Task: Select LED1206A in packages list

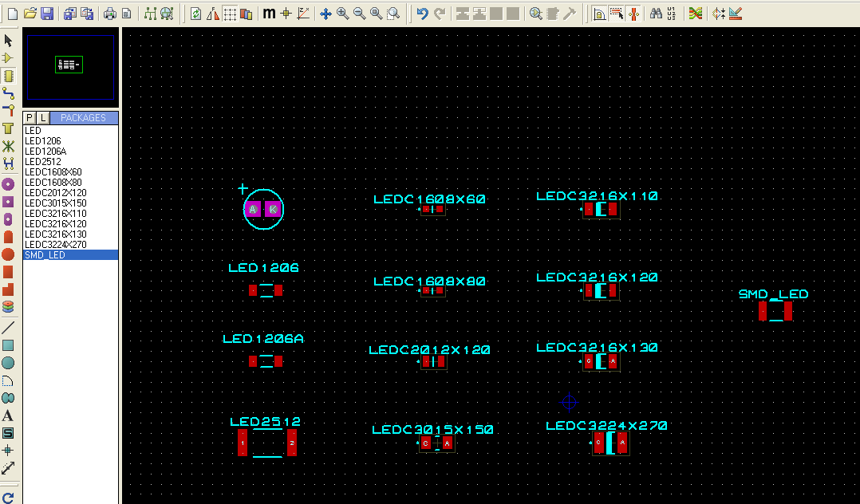Action: (70, 152)
